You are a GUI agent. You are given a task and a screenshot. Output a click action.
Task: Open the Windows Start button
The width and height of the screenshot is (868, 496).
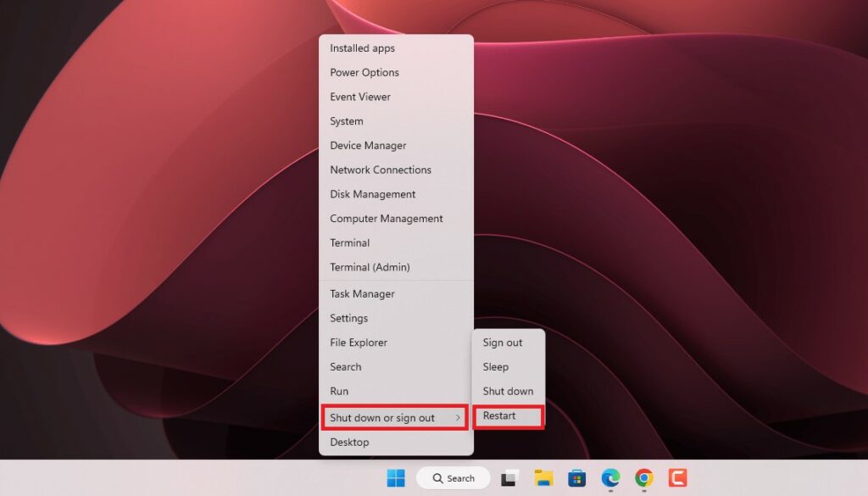click(x=396, y=477)
